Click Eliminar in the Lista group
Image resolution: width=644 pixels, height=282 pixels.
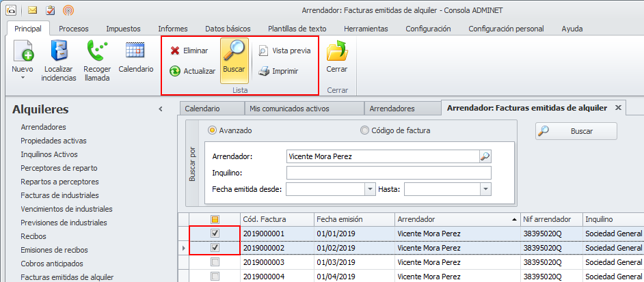189,51
